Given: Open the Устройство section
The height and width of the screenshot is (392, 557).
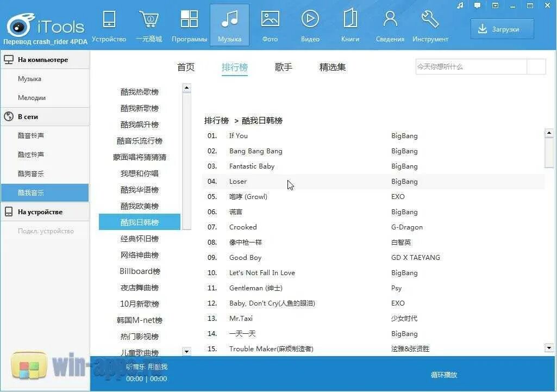Looking at the screenshot, I should 109,24.
